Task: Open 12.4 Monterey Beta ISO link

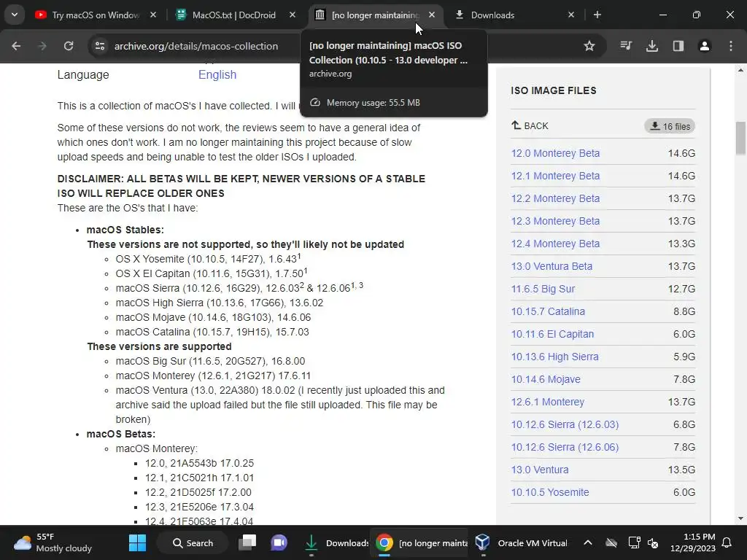Action: pyautogui.click(x=555, y=244)
